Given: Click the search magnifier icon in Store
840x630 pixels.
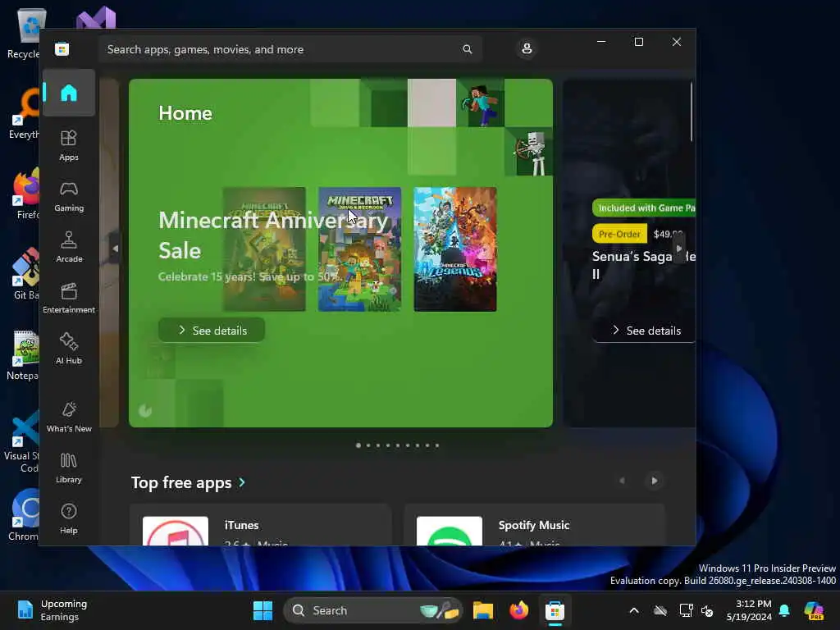Looking at the screenshot, I should point(467,49).
